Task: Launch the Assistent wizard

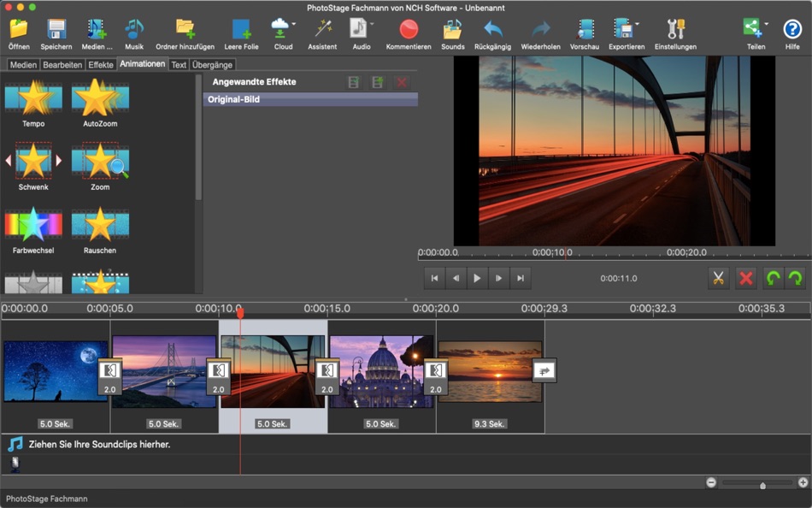Action: (x=322, y=34)
